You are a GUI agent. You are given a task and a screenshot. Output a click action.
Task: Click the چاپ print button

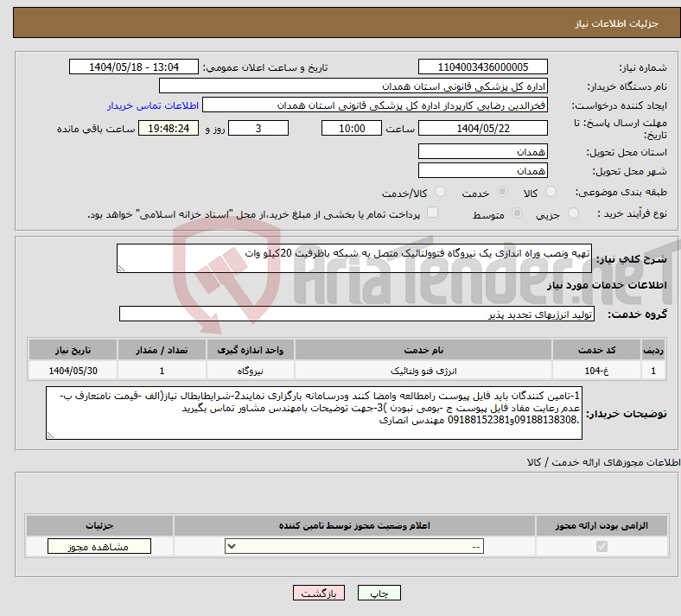tap(379, 593)
